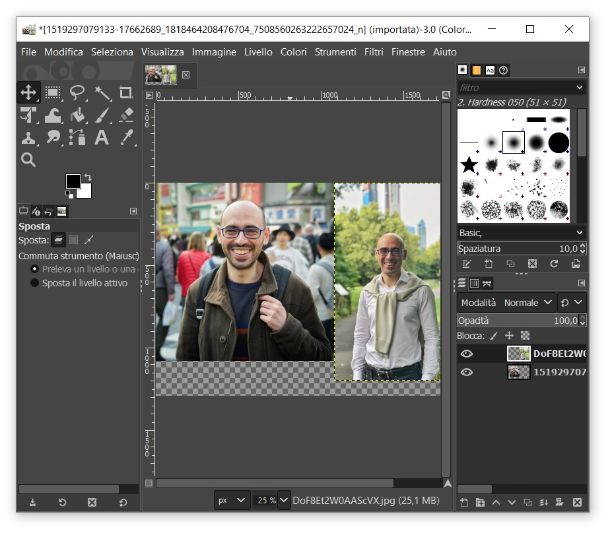
Task: Open the Patterns tab icon
Action: tap(476, 70)
